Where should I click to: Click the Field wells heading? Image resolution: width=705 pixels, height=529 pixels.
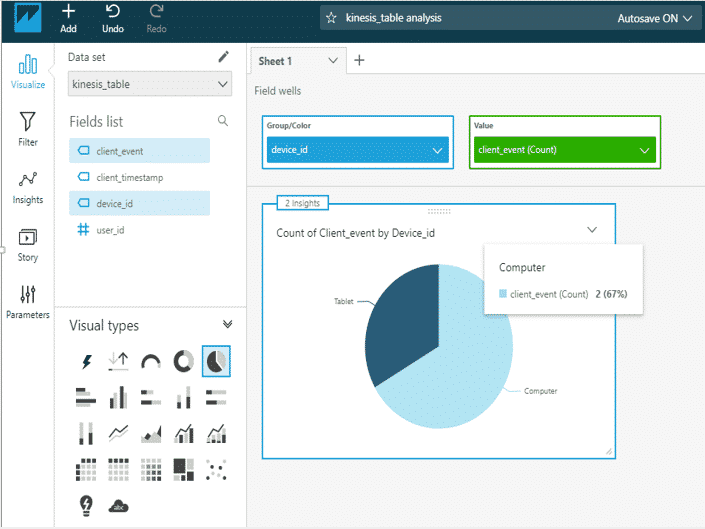[x=277, y=91]
